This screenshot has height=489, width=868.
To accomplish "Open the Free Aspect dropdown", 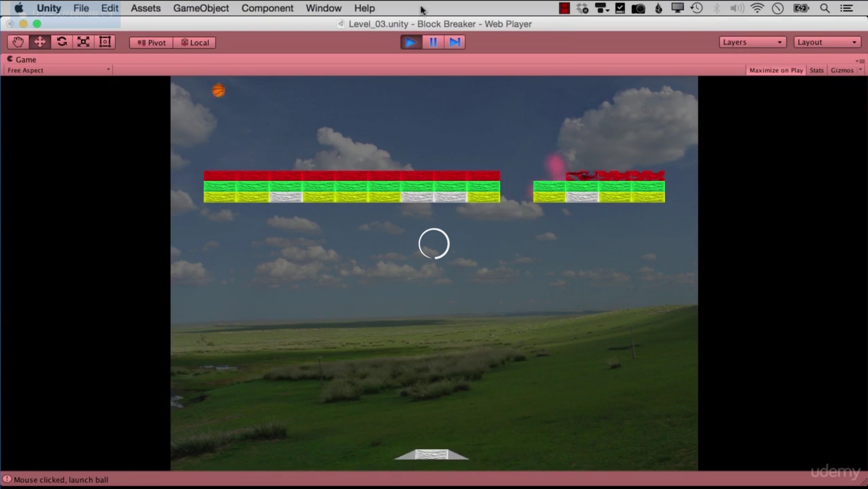I will pos(58,70).
